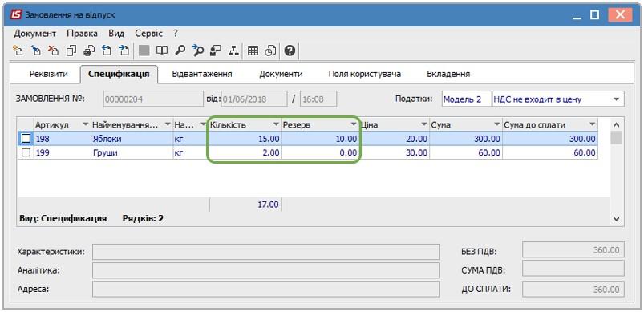The width and height of the screenshot is (644, 312).
Task: Open the Сума column filter dropdown
Action: pyautogui.click(x=497, y=124)
